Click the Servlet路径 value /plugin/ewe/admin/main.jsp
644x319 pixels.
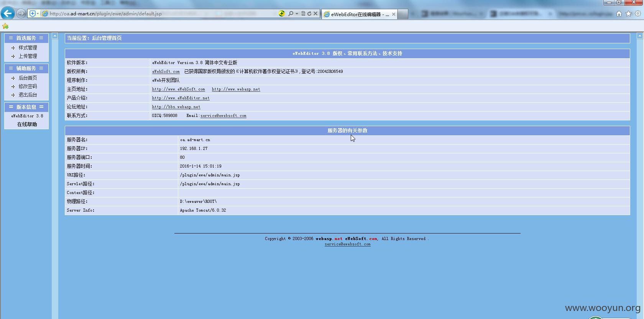point(210,184)
